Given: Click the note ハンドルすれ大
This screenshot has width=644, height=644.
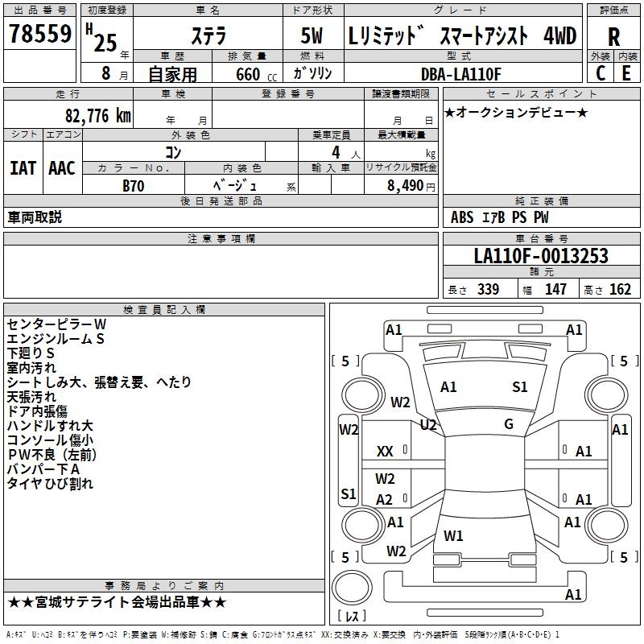Looking at the screenshot, I should [50, 426].
